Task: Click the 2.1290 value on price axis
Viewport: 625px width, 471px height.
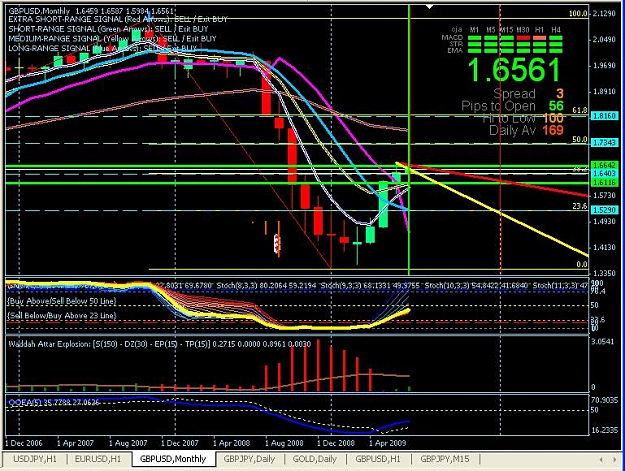Action: coord(604,14)
